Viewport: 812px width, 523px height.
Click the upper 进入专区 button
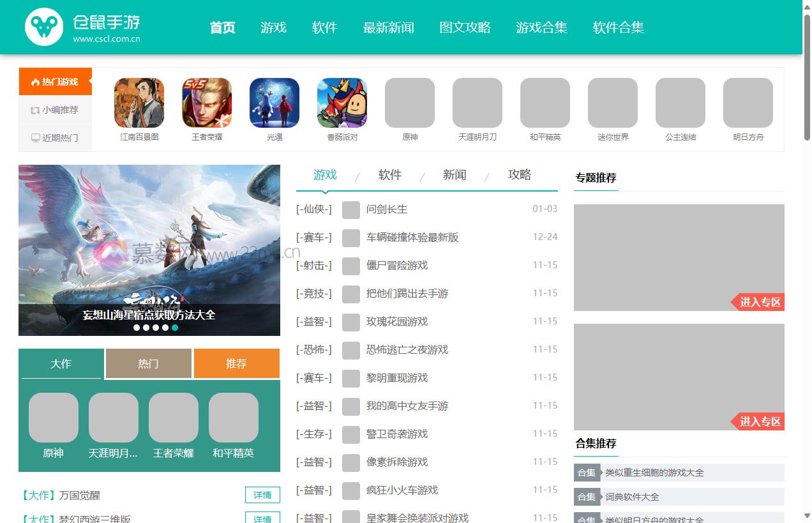click(762, 302)
